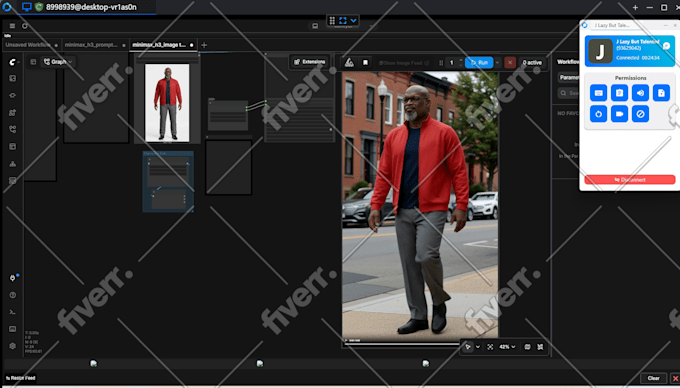
Task: Open the console terminal icon in sidebar
Action: [13, 312]
